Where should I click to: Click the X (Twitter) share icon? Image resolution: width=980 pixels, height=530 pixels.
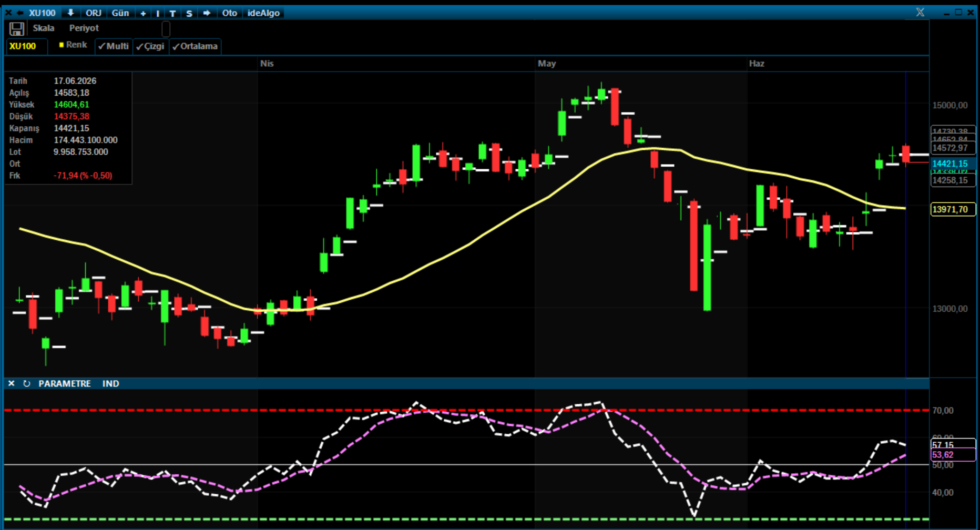[x=920, y=12]
